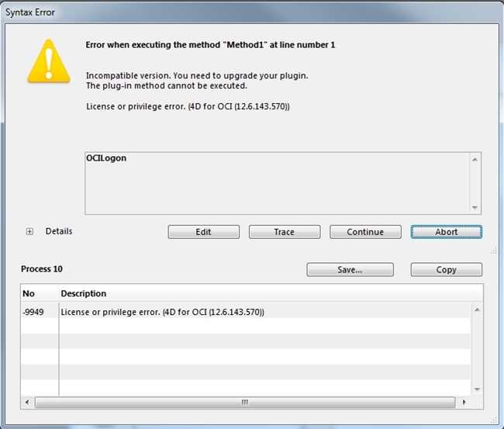Click the yellow warning triangle icon
This screenshot has width=504, height=429.
pos(49,58)
